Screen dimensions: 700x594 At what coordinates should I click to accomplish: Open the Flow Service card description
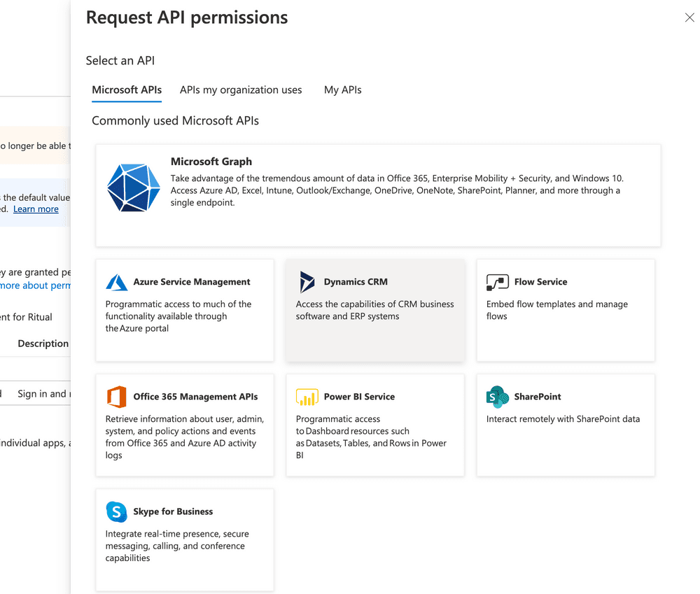[x=556, y=310]
